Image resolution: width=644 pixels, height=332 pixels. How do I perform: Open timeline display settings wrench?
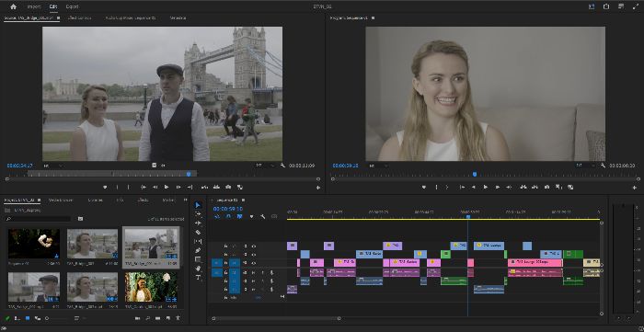click(x=262, y=216)
